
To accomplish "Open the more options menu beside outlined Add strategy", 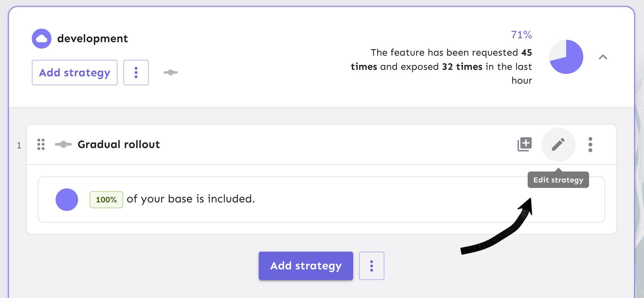I will pos(136,73).
